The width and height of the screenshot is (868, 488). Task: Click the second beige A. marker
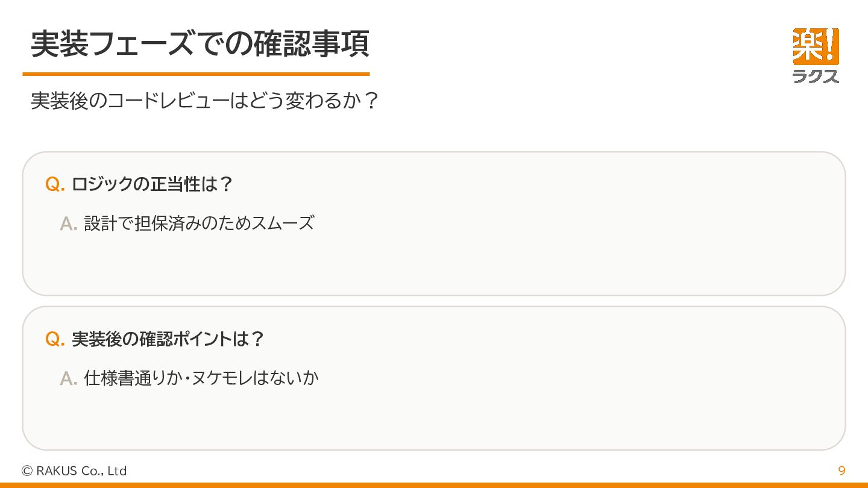[69, 378]
